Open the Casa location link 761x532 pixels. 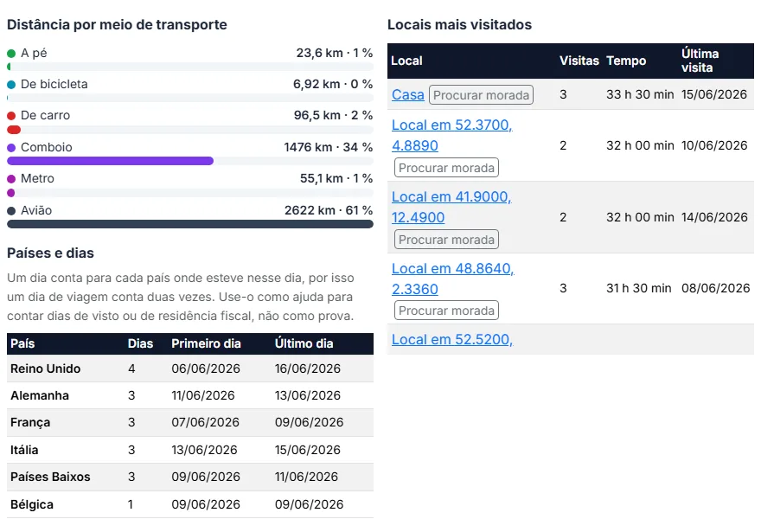pyautogui.click(x=407, y=94)
